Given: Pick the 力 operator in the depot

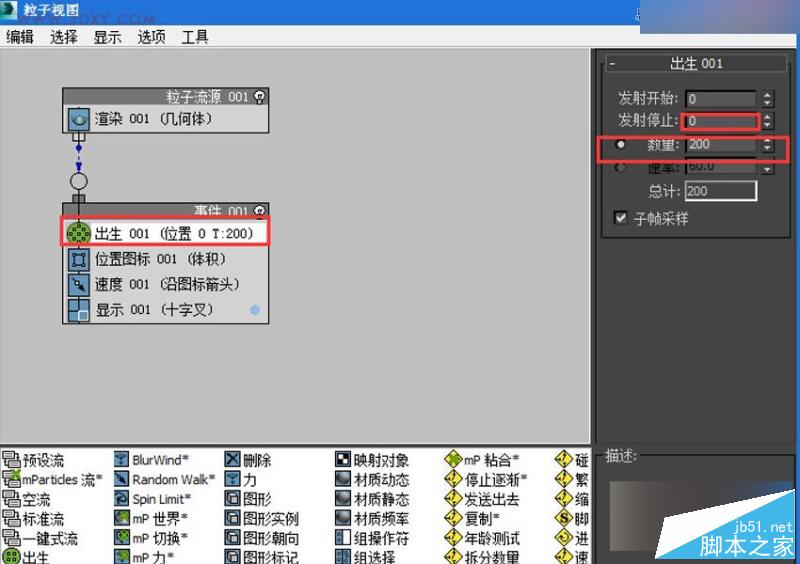Looking at the screenshot, I should click(x=241, y=479).
